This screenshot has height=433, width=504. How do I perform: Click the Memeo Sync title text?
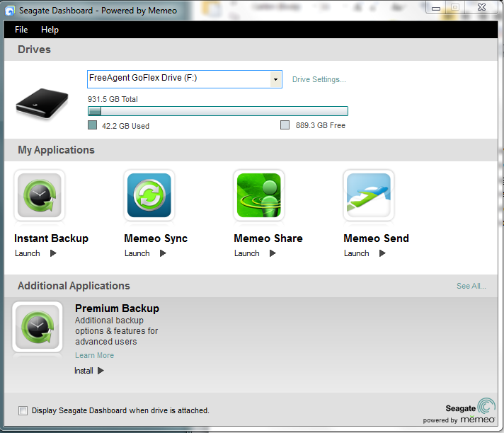[156, 238]
